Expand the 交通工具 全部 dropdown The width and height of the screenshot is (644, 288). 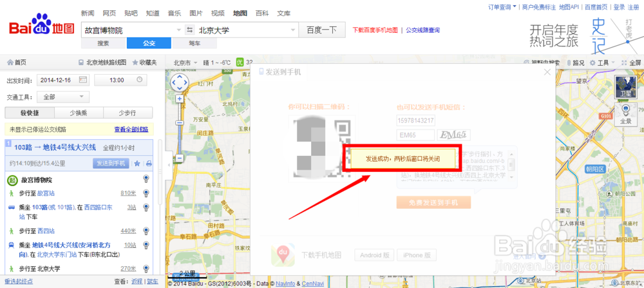click(x=63, y=97)
